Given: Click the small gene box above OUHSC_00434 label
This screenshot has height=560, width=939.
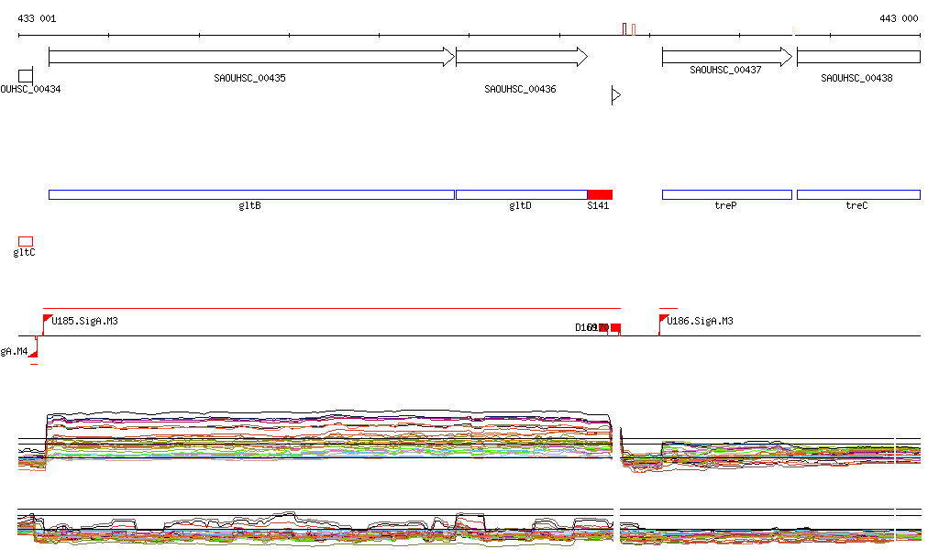Looking at the screenshot, I should (25, 76).
